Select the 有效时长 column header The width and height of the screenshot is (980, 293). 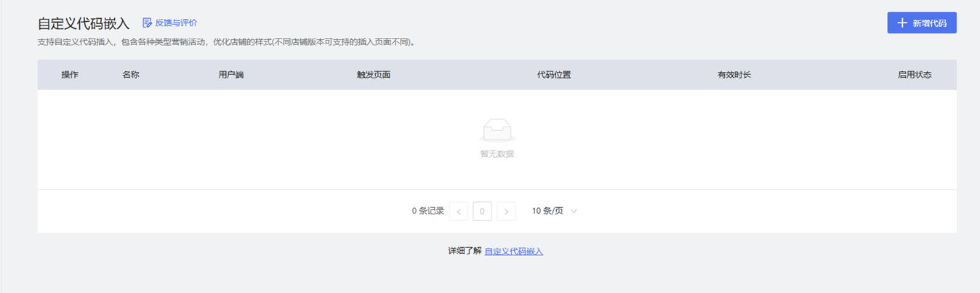pos(734,75)
